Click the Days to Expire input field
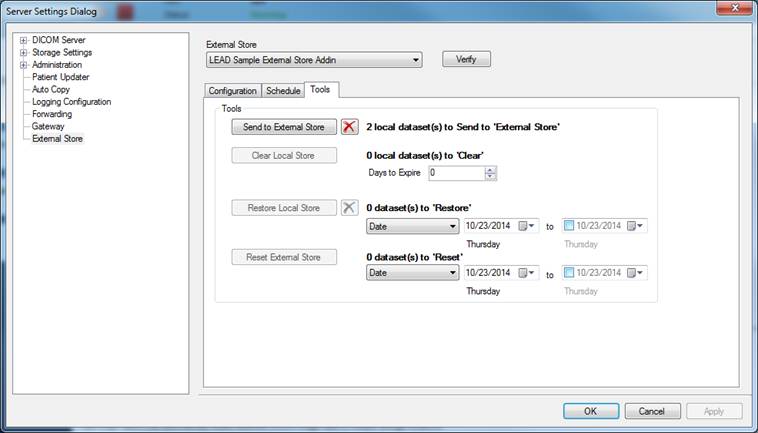The height and width of the screenshot is (433, 758). tap(455, 173)
